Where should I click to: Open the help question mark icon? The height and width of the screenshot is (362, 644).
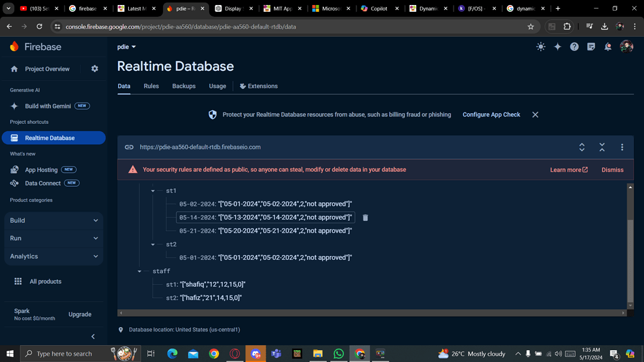click(574, 46)
